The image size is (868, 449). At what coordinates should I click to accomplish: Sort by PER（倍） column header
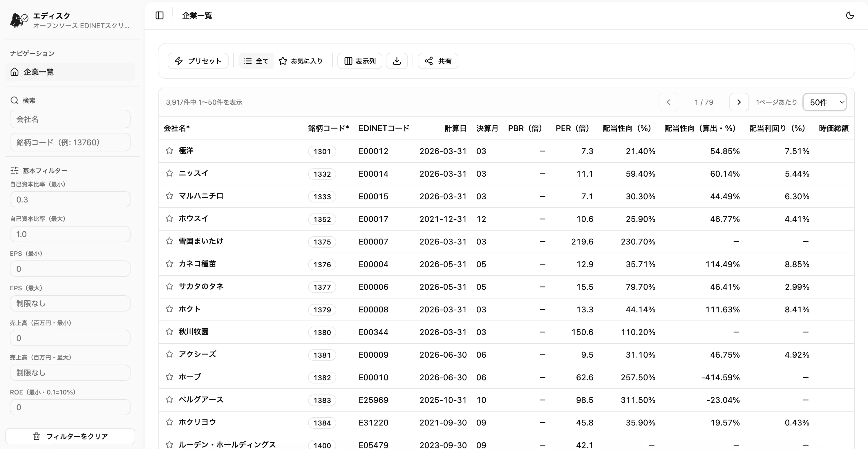(572, 128)
